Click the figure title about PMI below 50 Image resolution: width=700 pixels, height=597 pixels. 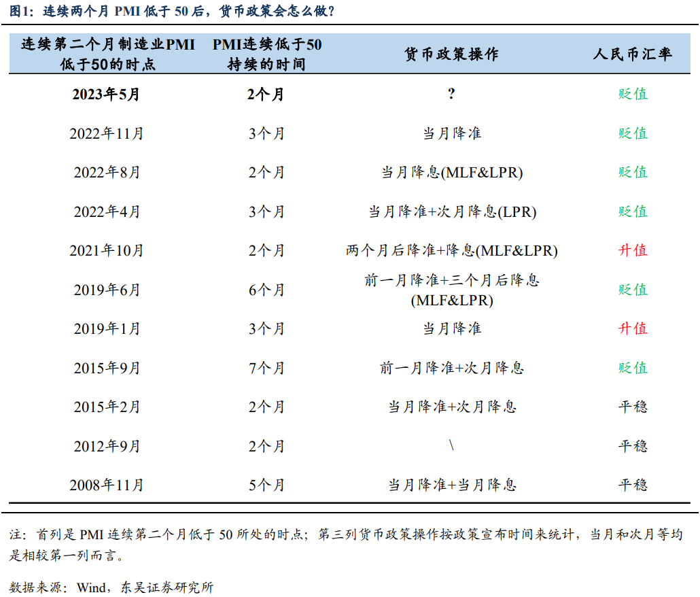(173, 12)
